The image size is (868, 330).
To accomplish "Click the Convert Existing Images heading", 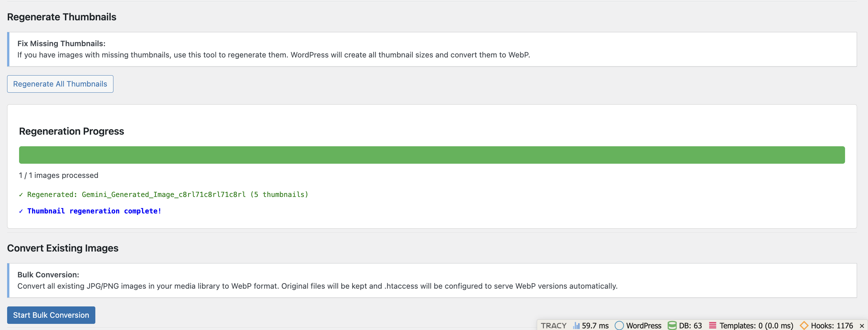I will coord(63,248).
